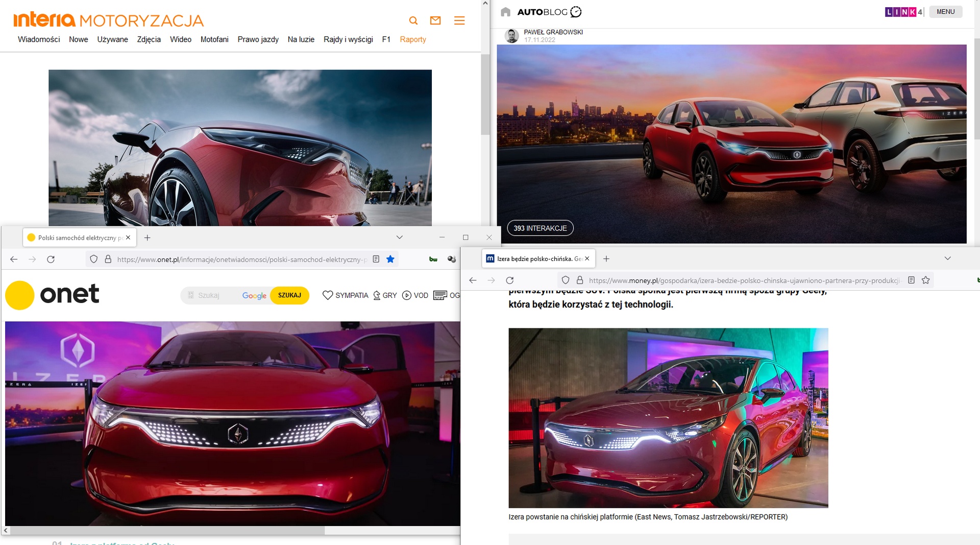Open Zdjęcia section
The width and height of the screenshot is (980, 545).
tap(149, 39)
